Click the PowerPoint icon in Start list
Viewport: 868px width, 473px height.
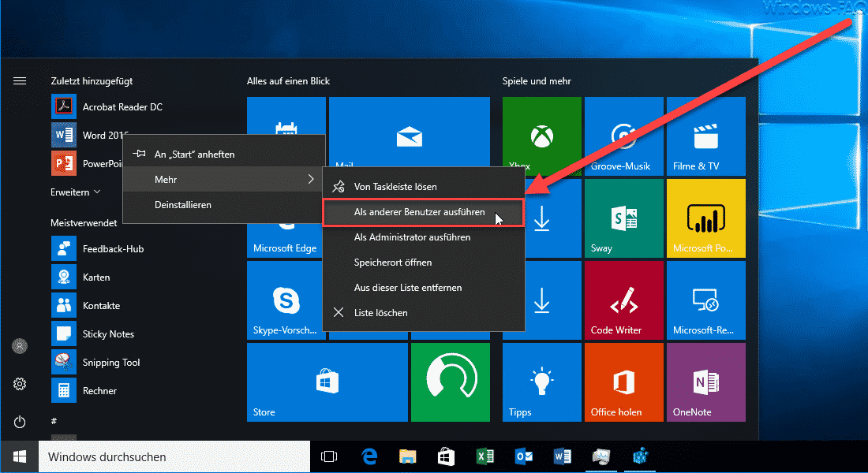(64, 163)
